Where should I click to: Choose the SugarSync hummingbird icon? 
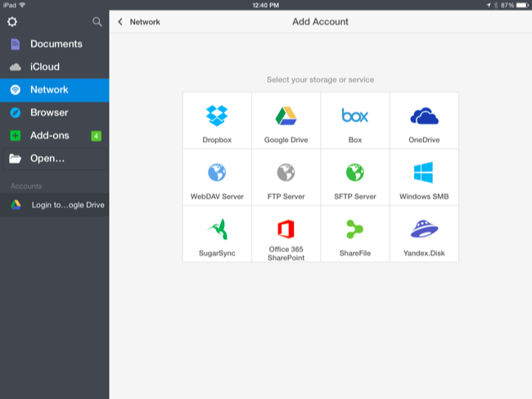[217, 229]
